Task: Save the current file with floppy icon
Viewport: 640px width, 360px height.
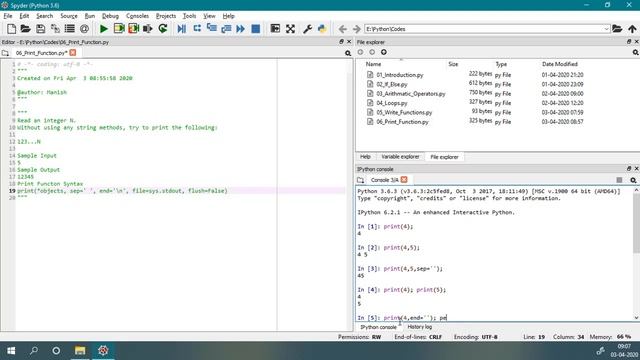Action: (x=40, y=29)
